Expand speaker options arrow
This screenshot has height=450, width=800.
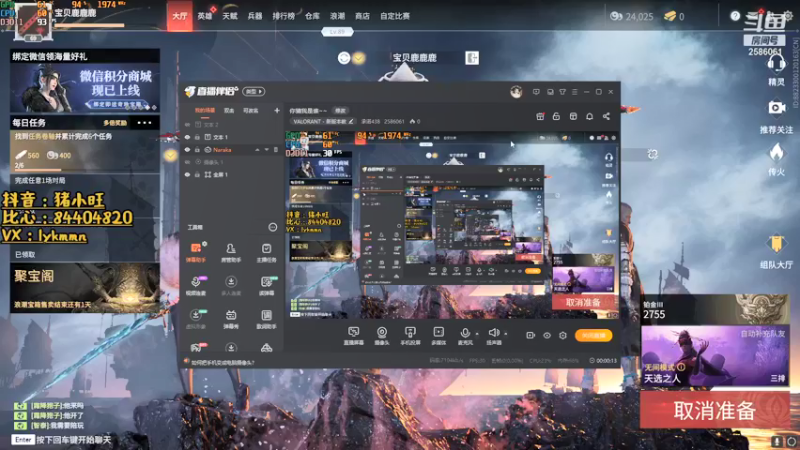coord(506,334)
